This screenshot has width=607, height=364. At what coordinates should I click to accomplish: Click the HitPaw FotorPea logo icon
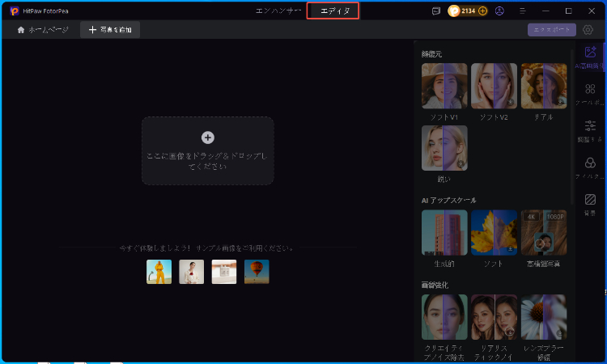pos(15,11)
